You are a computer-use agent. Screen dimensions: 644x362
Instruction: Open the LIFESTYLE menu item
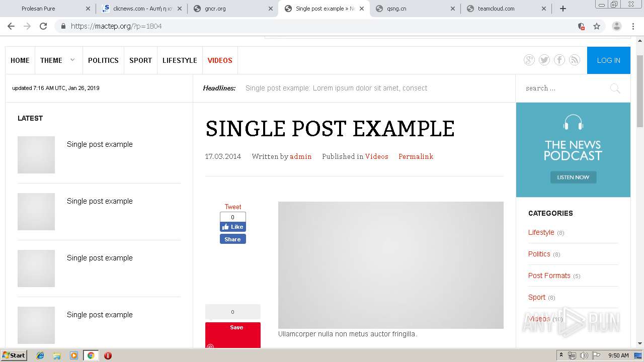click(x=180, y=60)
